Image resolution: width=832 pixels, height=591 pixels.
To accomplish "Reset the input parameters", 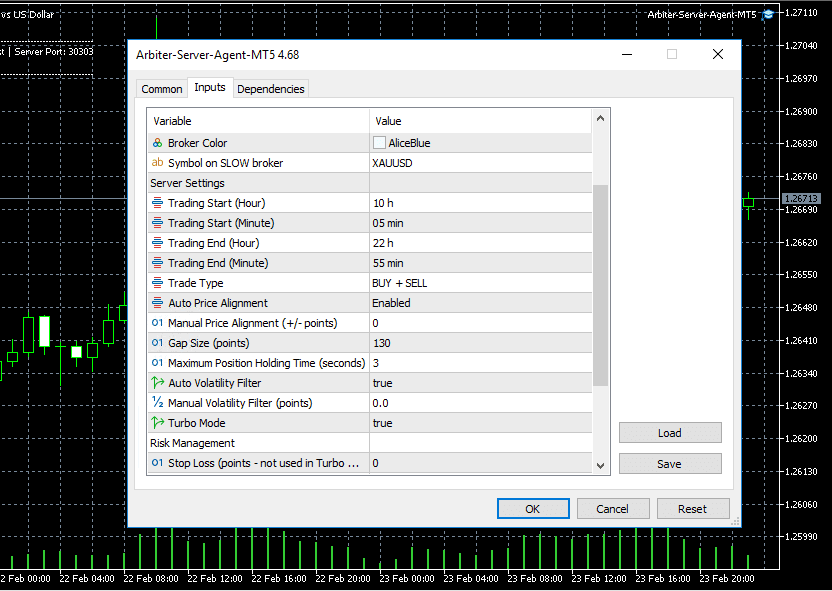I will pos(692,509).
